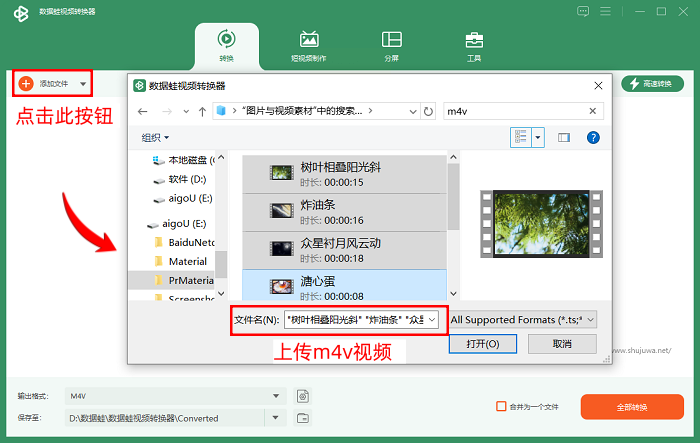This screenshot has width=700, height=443.
Task: Click the file list scrollbar down arrow
Action: pos(454,293)
